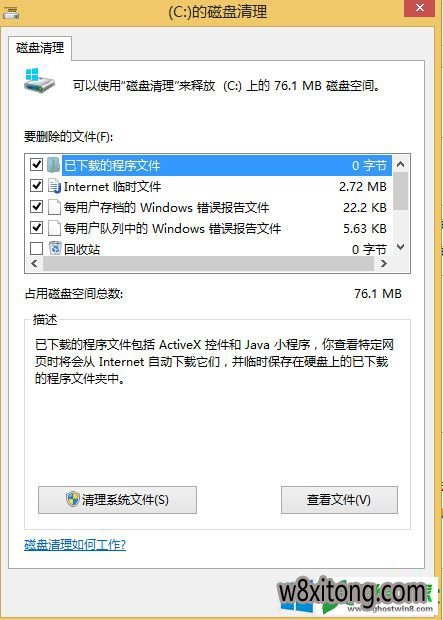Open the 磁盘清理如何工作? link
Image resolution: width=443 pixels, height=620 pixels.
tap(75, 545)
